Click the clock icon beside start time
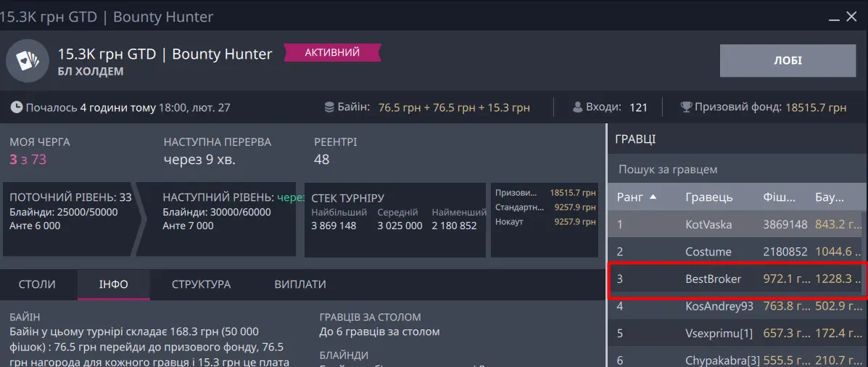The image size is (868, 367). pyautogui.click(x=16, y=107)
